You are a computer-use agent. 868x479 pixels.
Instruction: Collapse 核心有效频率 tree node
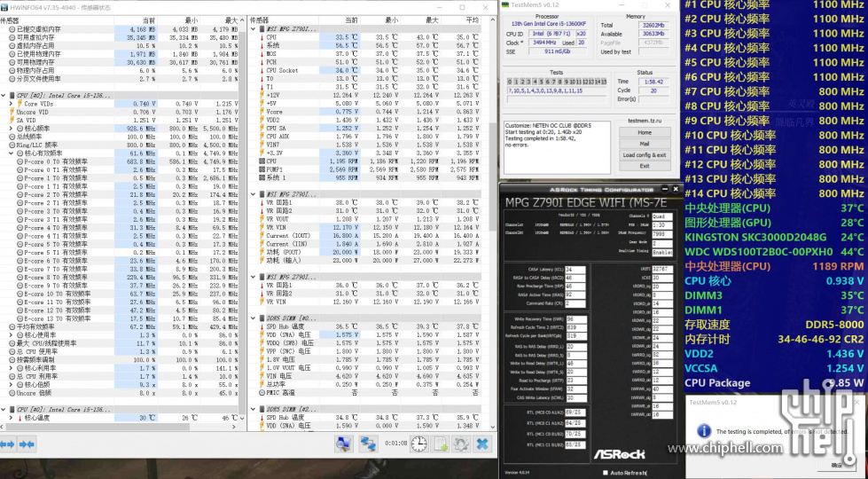coord(12,153)
